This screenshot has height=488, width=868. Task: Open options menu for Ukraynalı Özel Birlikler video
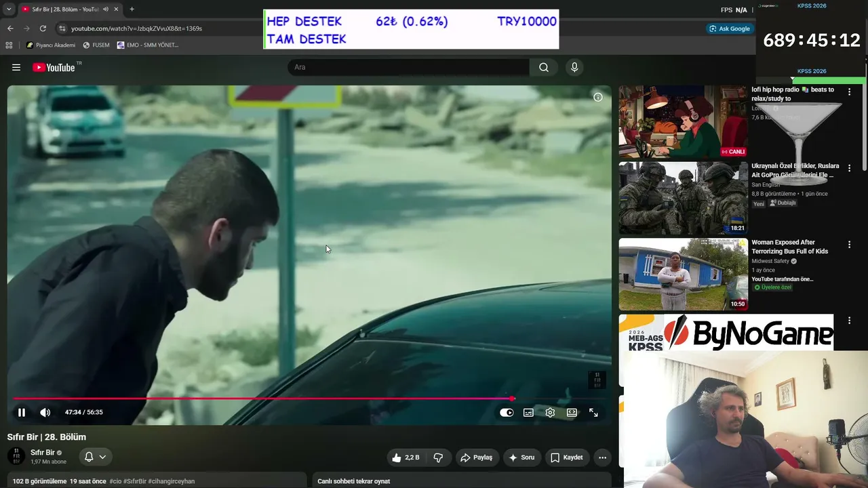coord(849,168)
